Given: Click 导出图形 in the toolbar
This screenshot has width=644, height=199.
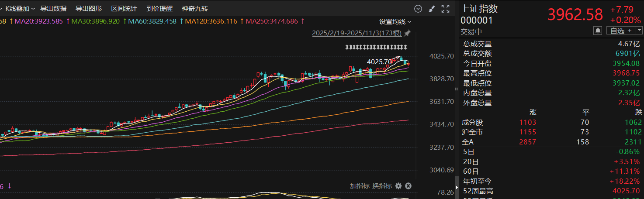Looking at the screenshot, I should click(x=89, y=9).
